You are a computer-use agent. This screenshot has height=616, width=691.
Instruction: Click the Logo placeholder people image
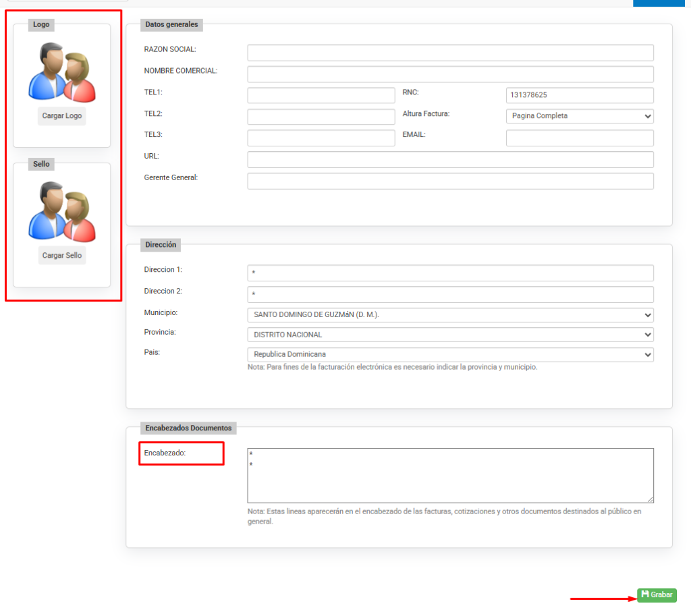61,72
